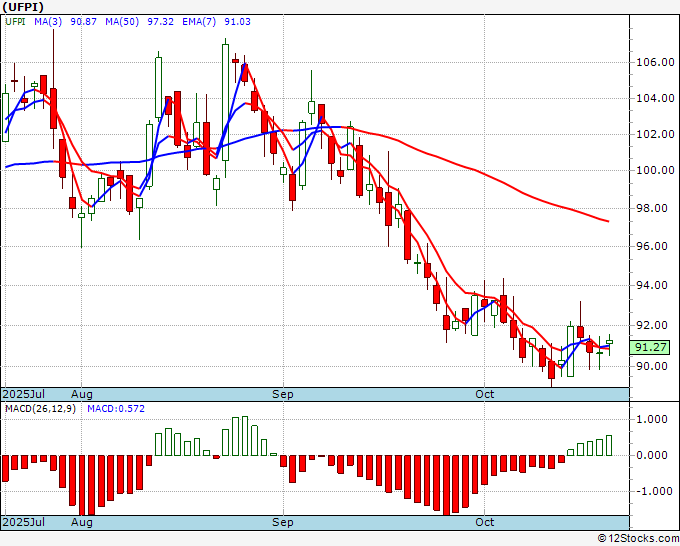This screenshot has height=546, width=680.
Task: Click the MACD(26,12,9) indicator label
Action: 40,409
